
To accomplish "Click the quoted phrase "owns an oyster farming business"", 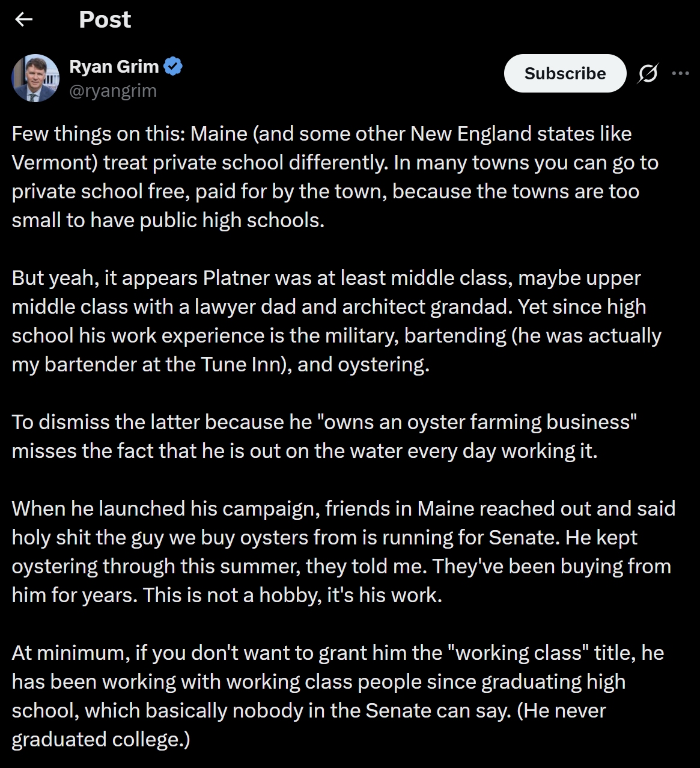I will point(480,422).
